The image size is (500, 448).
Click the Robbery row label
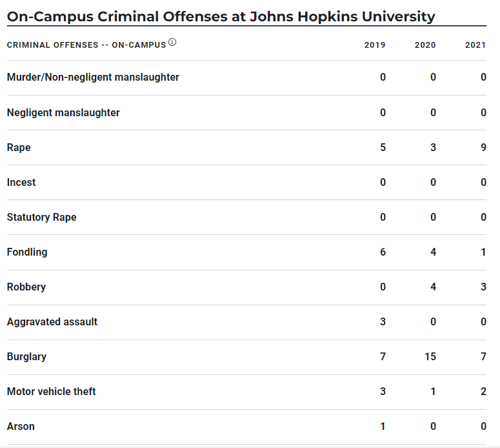[x=26, y=287]
